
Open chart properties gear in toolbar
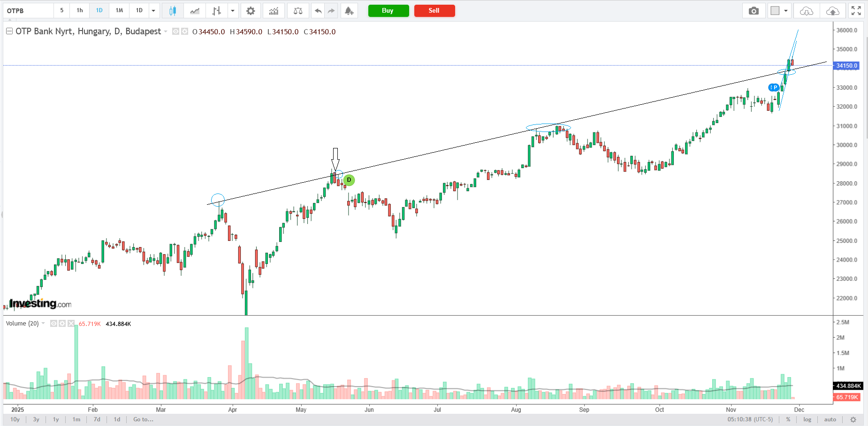coord(251,11)
